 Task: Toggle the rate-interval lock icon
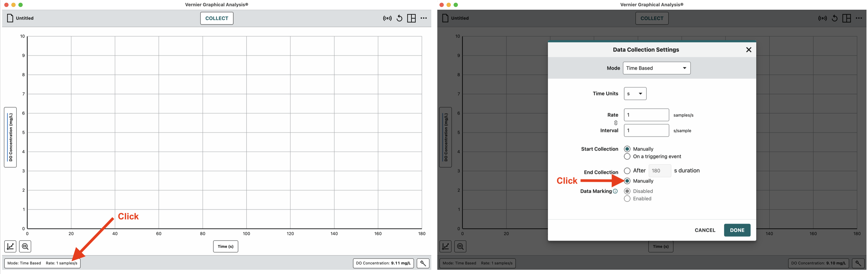[616, 123]
